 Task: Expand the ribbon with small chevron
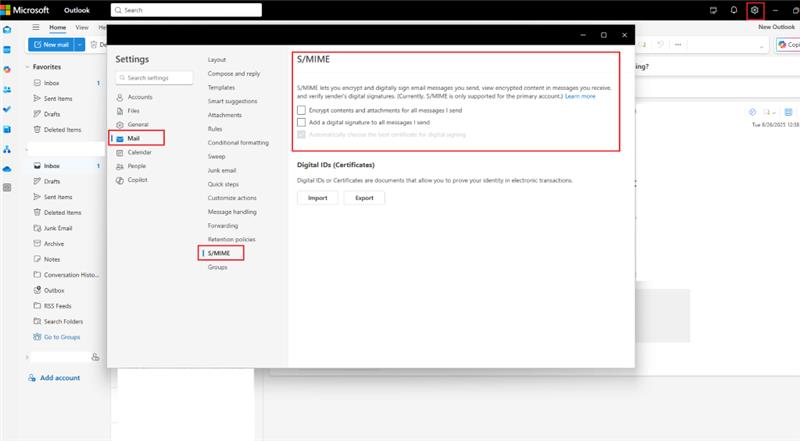[761, 46]
